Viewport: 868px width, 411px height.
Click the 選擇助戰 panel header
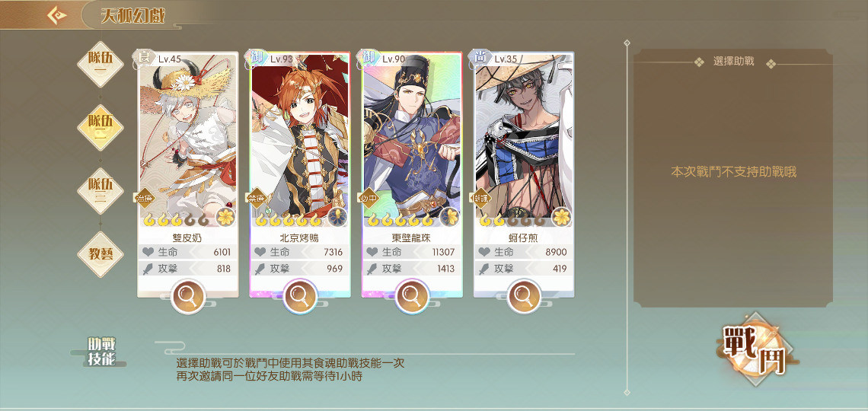[733, 62]
